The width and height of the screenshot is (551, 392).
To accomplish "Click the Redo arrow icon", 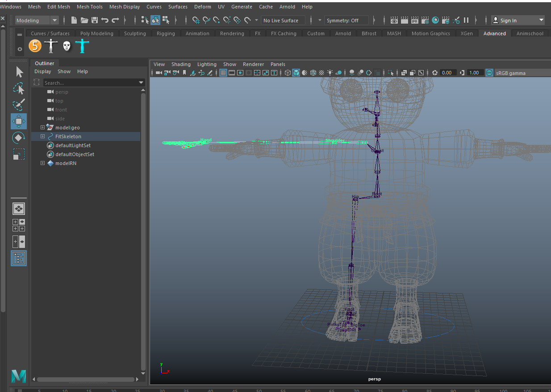I will click(115, 20).
